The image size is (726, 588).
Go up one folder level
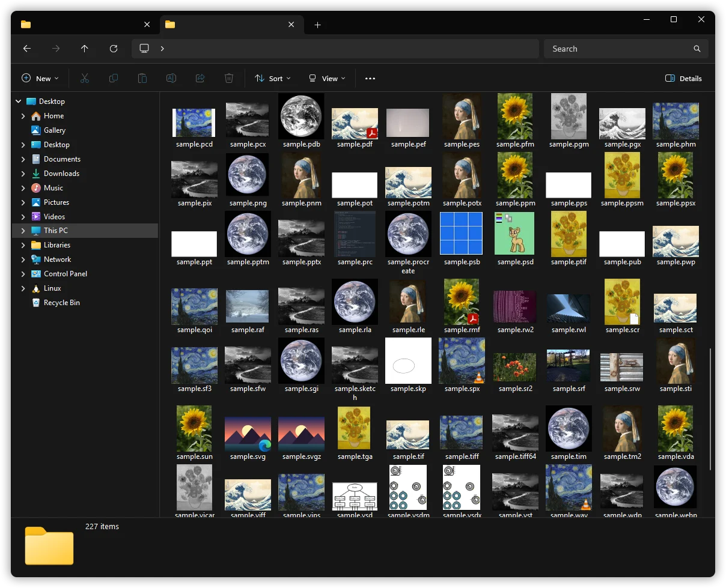click(x=85, y=49)
